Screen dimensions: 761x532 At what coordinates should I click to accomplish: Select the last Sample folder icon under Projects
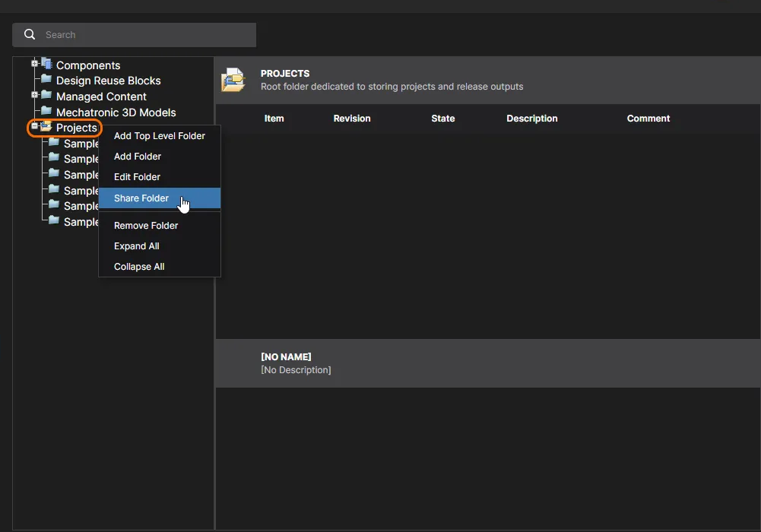click(x=54, y=221)
